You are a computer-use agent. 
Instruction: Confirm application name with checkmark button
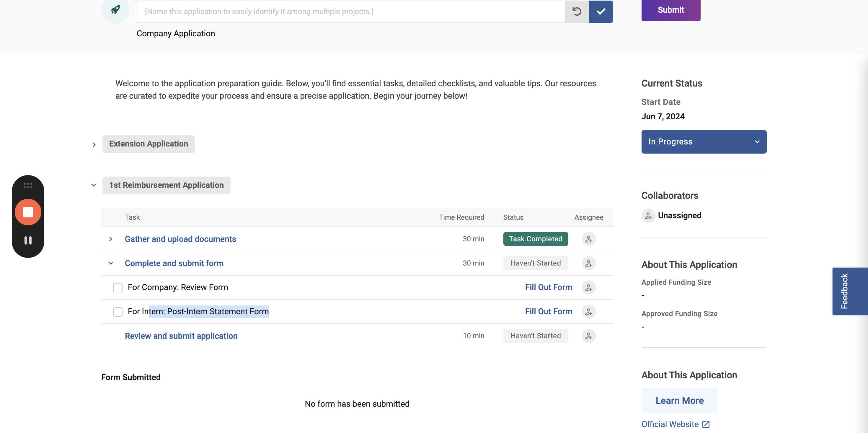[601, 12]
